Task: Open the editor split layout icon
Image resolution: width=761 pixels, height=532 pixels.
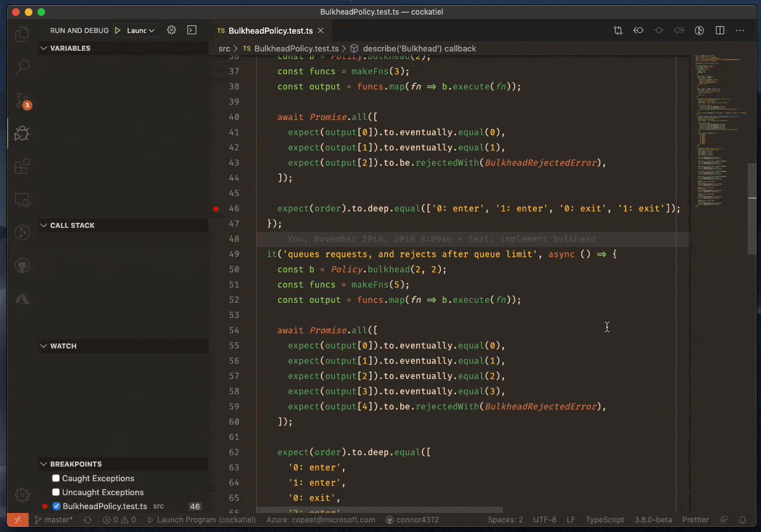Action: (719, 30)
